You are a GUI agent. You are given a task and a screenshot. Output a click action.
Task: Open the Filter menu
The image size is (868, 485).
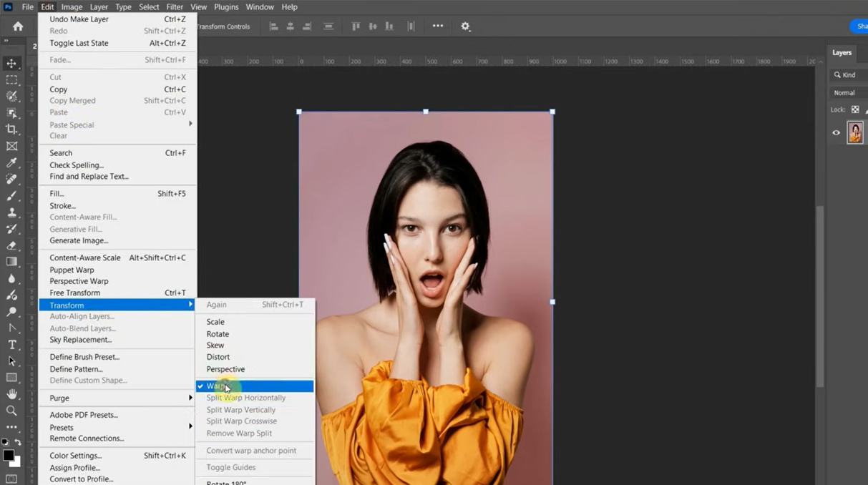[175, 7]
